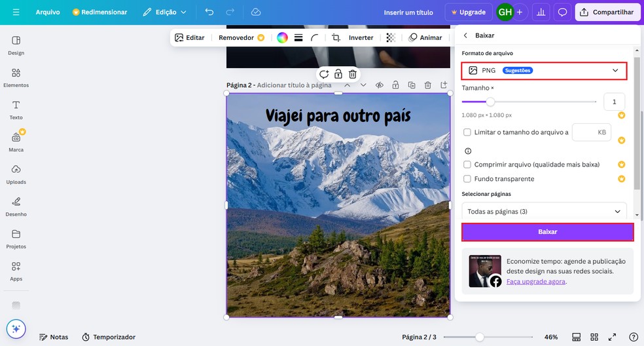The width and height of the screenshot is (644, 346).
Task: Open the Texto sidebar panel
Action: 16,110
